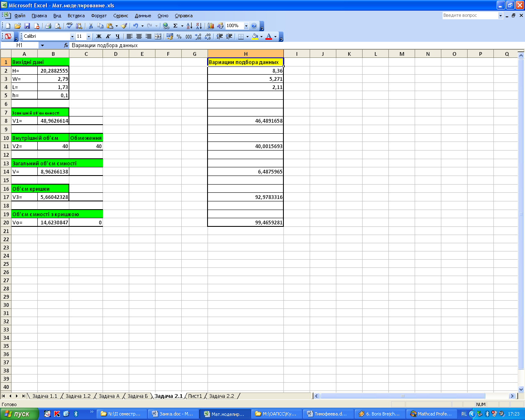Screen dimensions: 525x420
Task: Open the Формат menu
Action: [x=99, y=16]
